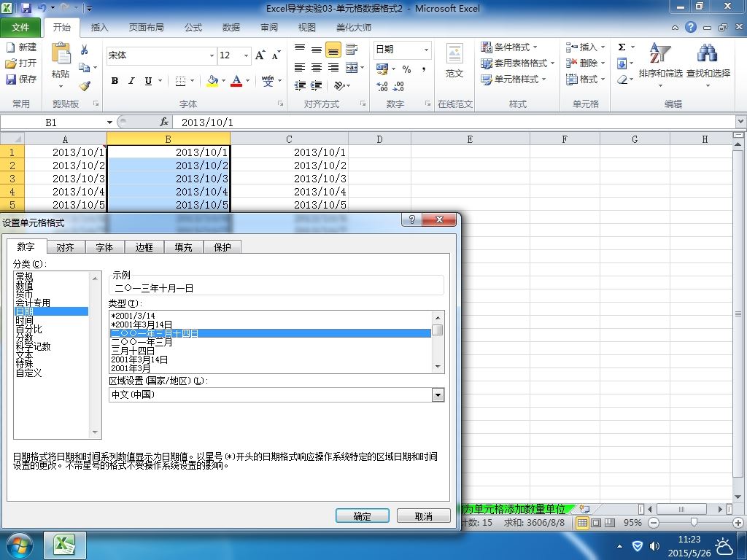This screenshot has height=560, width=747.
Task: Select type 2001年3月14日 without asterisk
Action: point(139,359)
